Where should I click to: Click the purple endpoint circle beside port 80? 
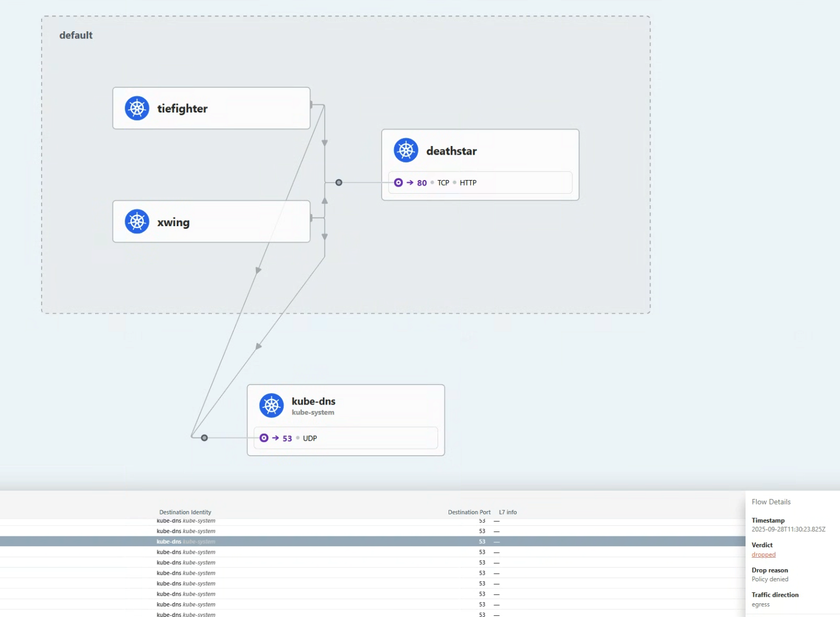pyautogui.click(x=399, y=183)
